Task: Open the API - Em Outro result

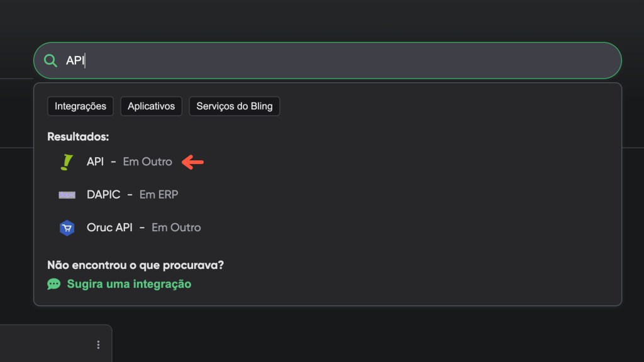Action: (130, 162)
